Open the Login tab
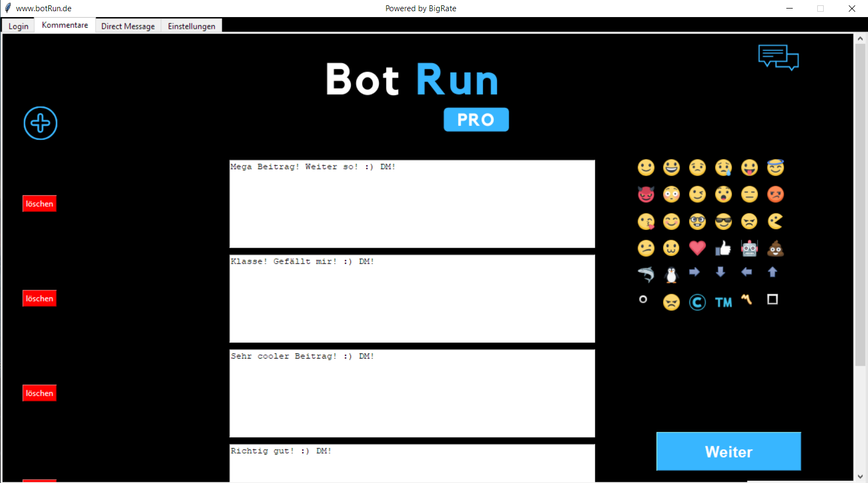Image resolution: width=868 pixels, height=483 pixels. 19,26
